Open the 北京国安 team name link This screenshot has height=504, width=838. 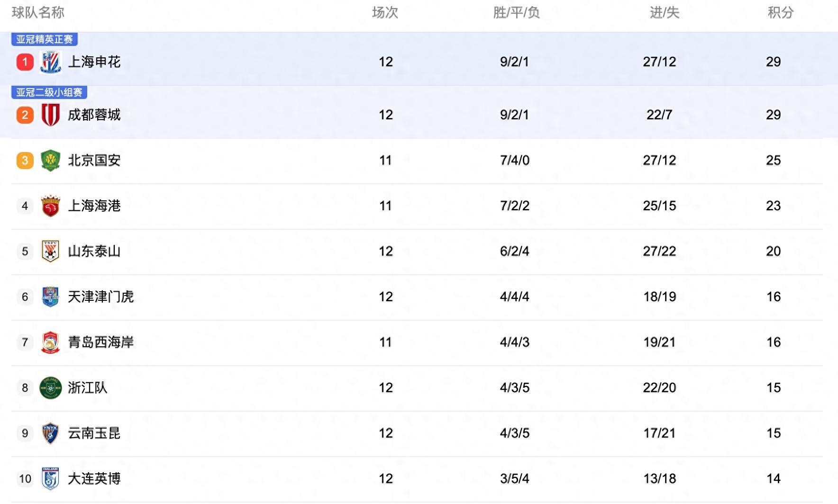pyautogui.click(x=94, y=161)
